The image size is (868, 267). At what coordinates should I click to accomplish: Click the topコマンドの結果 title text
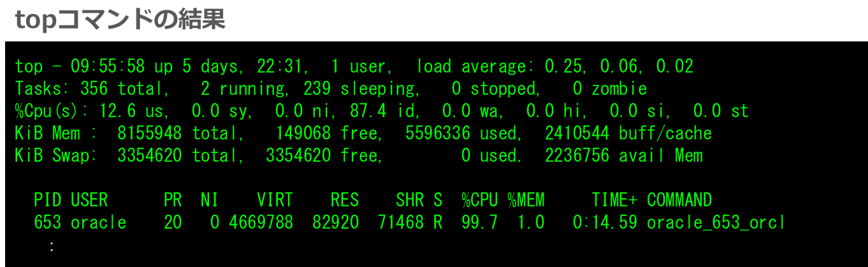(120, 20)
